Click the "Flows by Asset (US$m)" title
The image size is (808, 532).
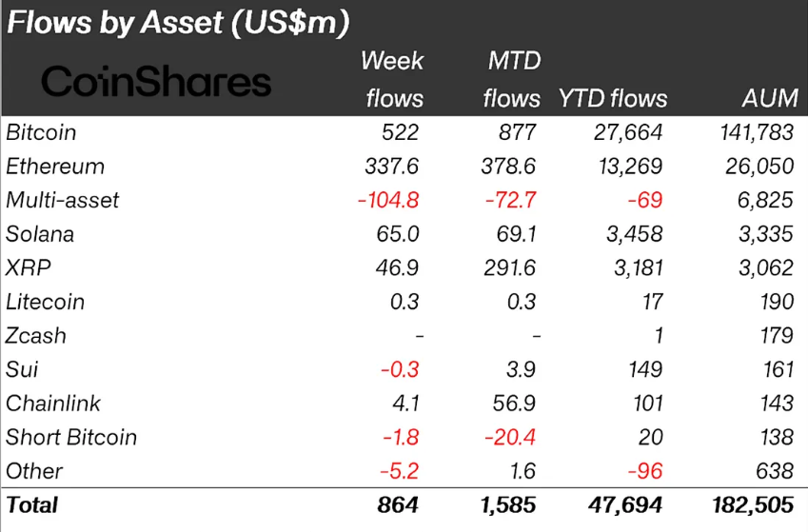177,23
